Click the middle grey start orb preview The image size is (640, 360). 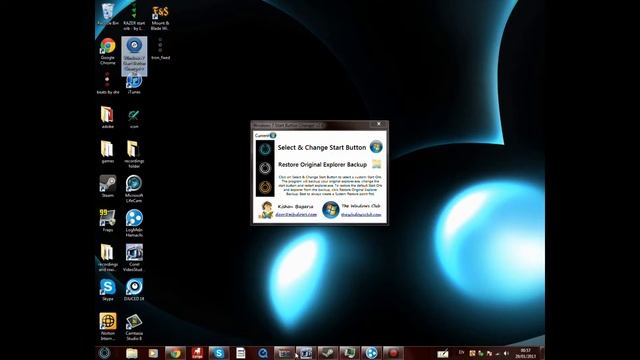pyautogui.click(x=265, y=168)
